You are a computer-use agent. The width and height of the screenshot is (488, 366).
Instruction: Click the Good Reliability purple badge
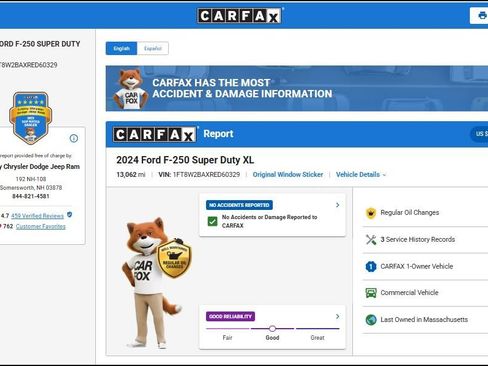[x=230, y=316]
